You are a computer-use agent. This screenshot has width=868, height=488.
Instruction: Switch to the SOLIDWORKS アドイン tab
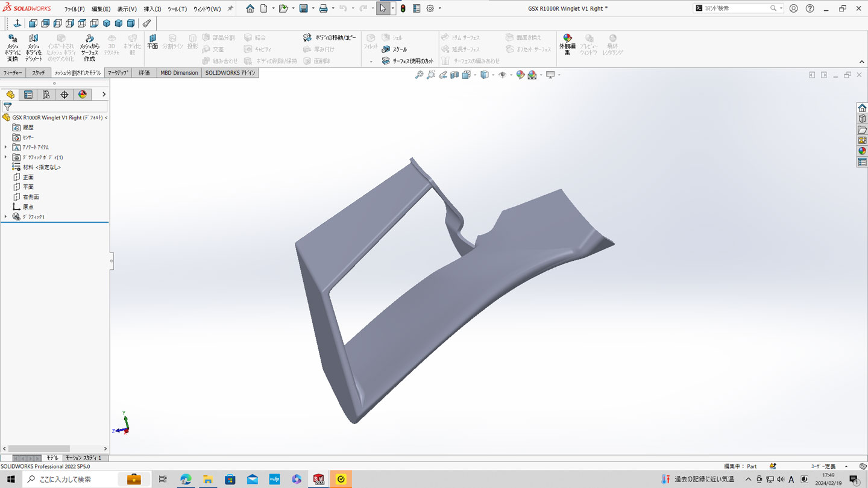230,73
